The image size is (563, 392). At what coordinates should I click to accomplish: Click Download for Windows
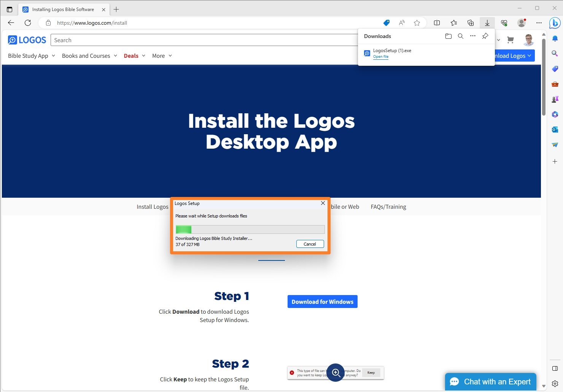click(322, 302)
